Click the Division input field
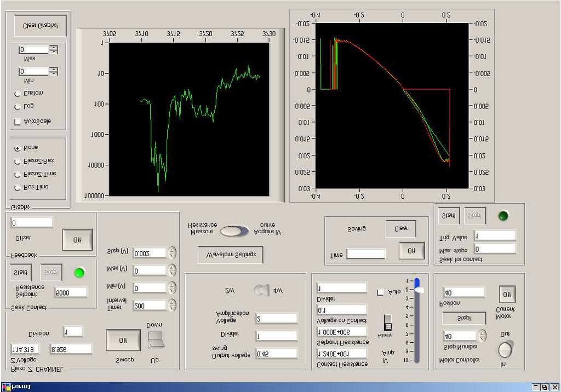Image resolution: width=561 pixels, height=392 pixels. point(73,332)
